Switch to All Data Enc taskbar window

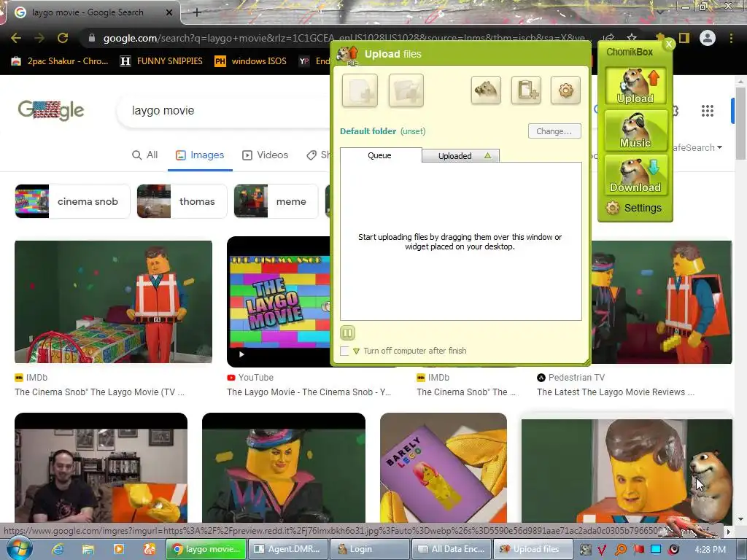pos(452,549)
